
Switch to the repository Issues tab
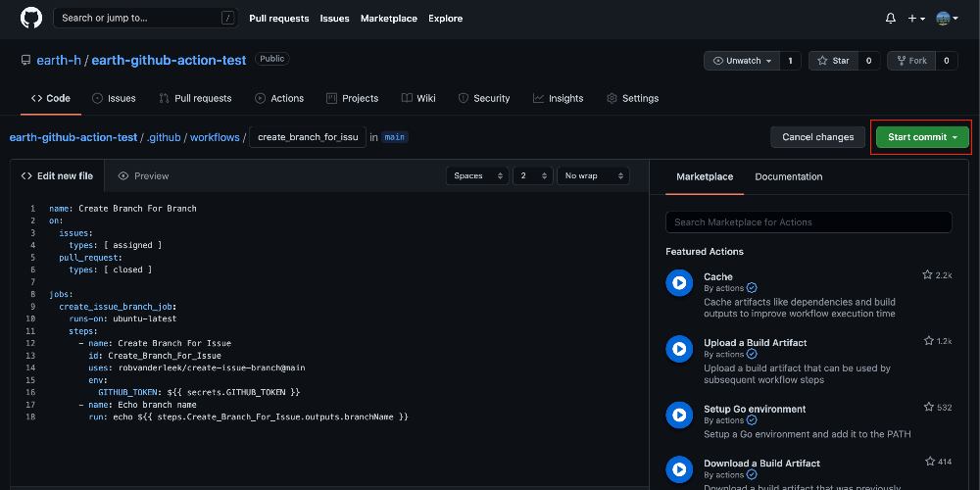[114, 98]
